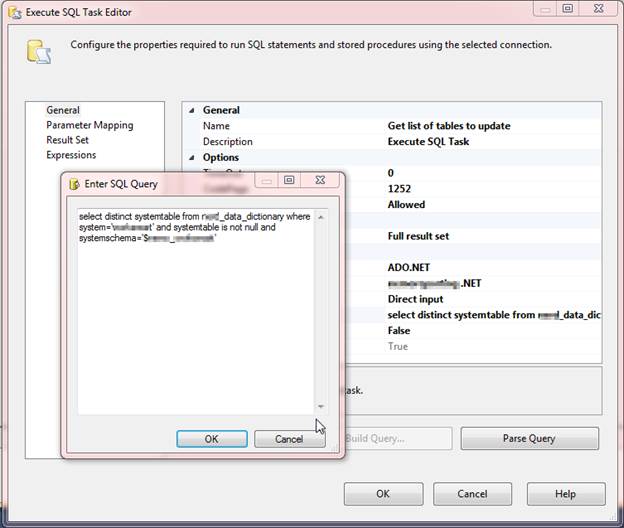Open the Parameter Mapping page
The image size is (624, 528).
(x=89, y=125)
